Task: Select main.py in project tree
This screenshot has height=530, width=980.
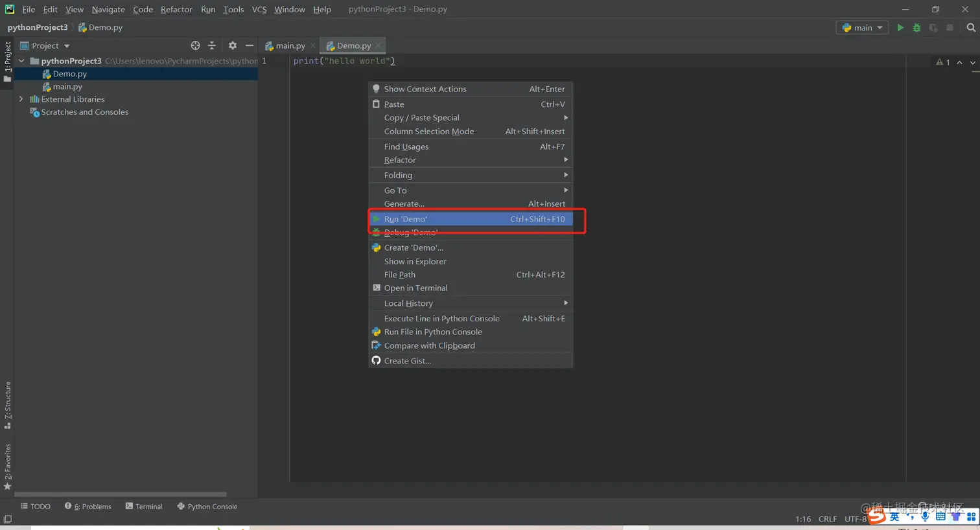Action: pyautogui.click(x=67, y=87)
